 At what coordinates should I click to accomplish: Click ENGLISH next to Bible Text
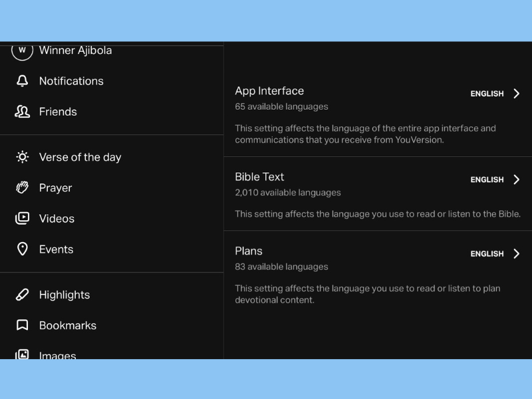click(487, 180)
